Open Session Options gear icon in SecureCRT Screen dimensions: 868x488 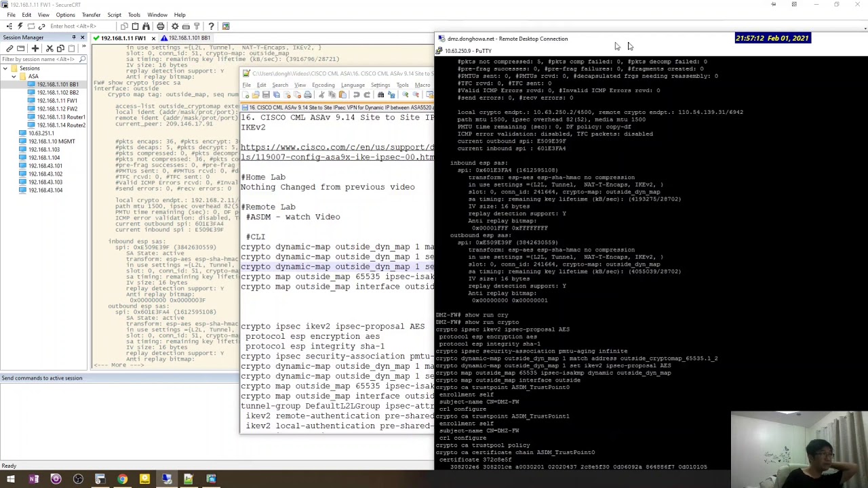pyautogui.click(x=175, y=26)
